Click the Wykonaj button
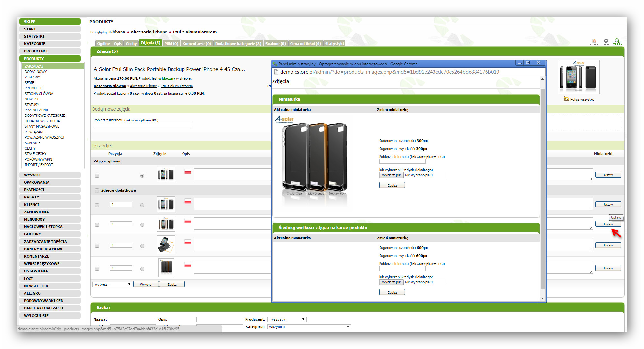The width and height of the screenshot is (644, 349). 146,284
